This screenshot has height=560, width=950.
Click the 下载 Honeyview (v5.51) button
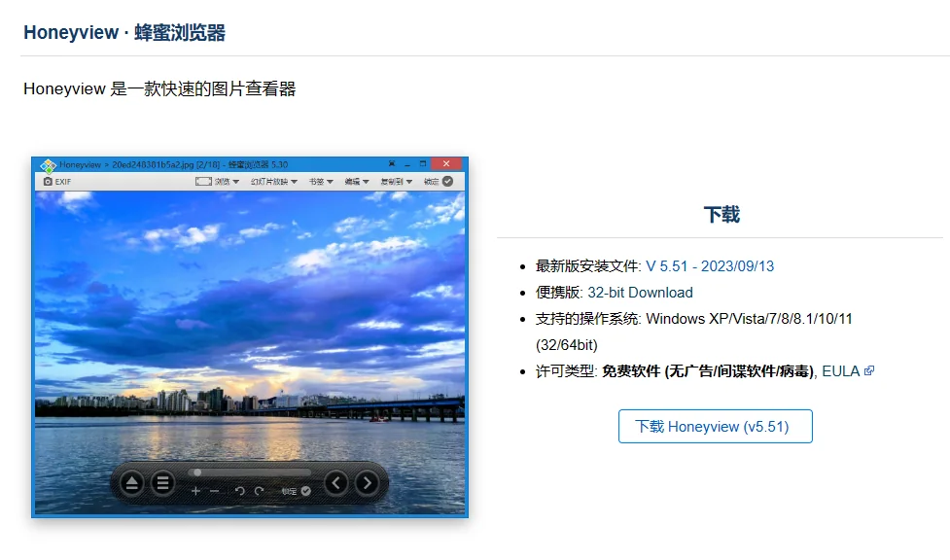click(x=715, y=426)
